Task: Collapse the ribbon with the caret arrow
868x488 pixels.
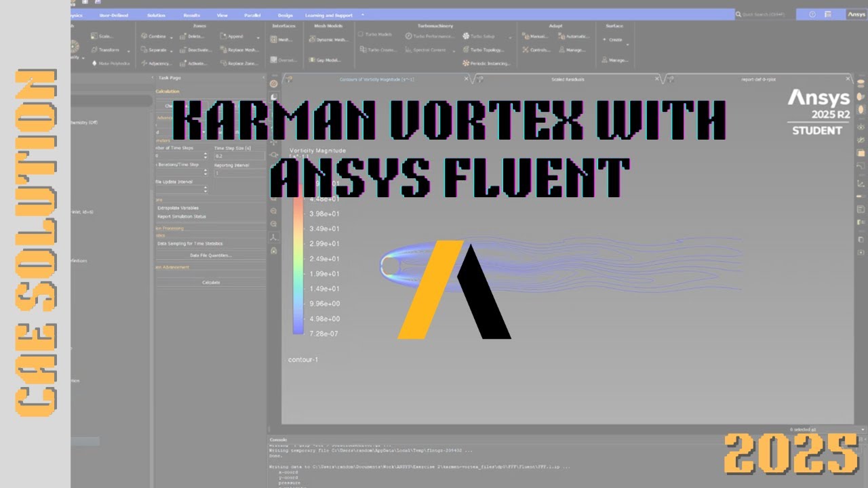Action: coord(363,15)
